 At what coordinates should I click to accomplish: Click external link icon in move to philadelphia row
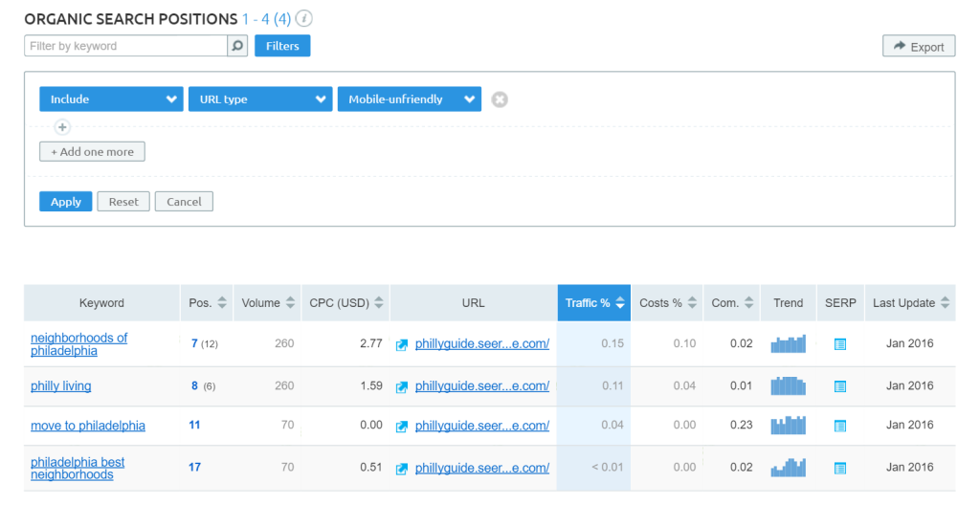(402, 426)
